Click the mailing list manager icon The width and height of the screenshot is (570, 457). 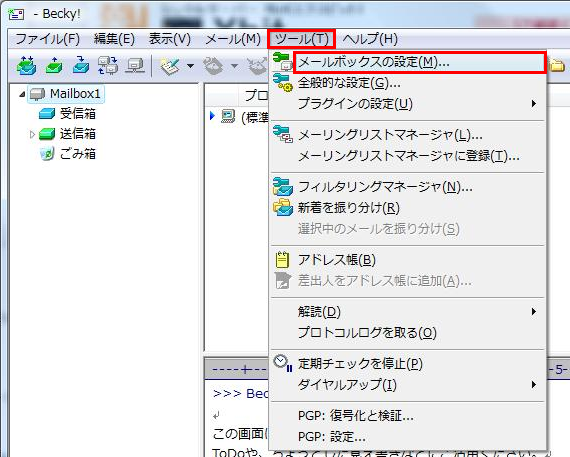283,134
